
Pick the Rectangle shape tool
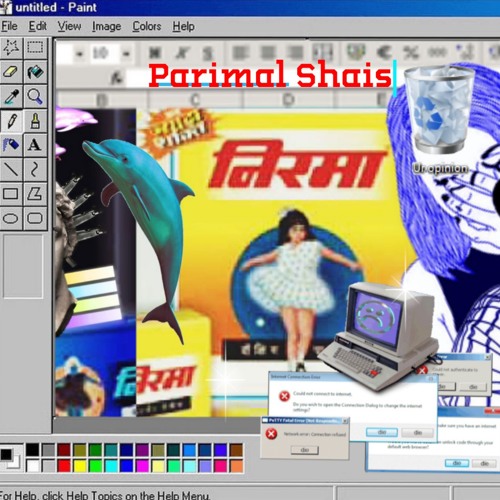[x=11, y=193]
